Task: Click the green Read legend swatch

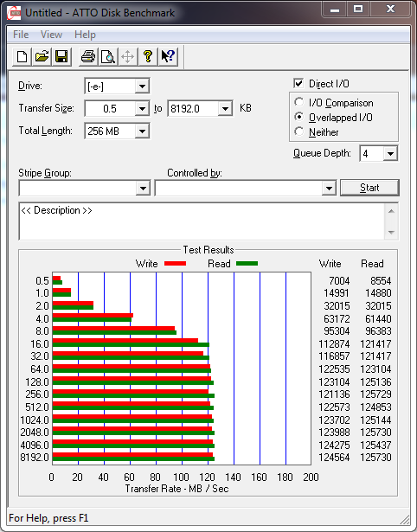Action: pyautogui.click(x=247, y=263)
